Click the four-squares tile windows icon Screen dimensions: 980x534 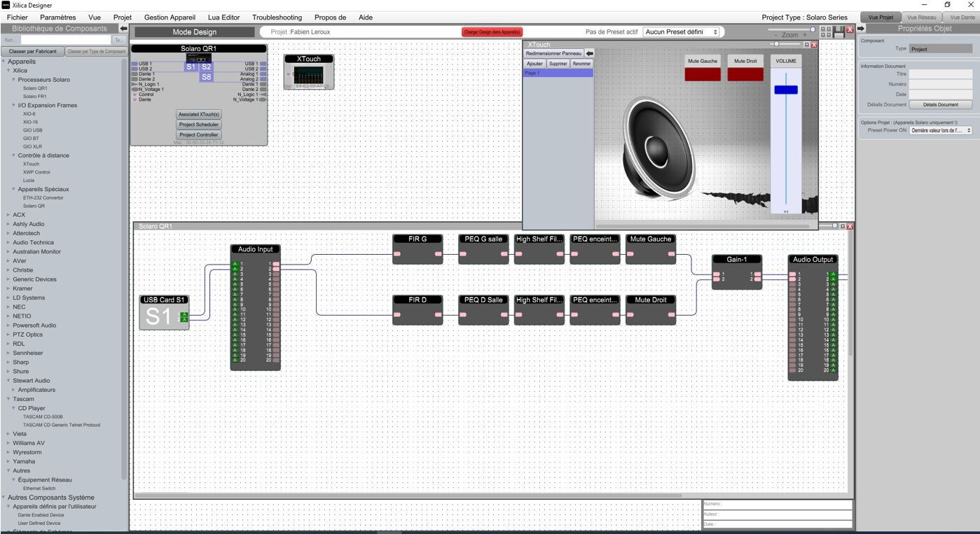pyautogui.click(x=826, y=31)
